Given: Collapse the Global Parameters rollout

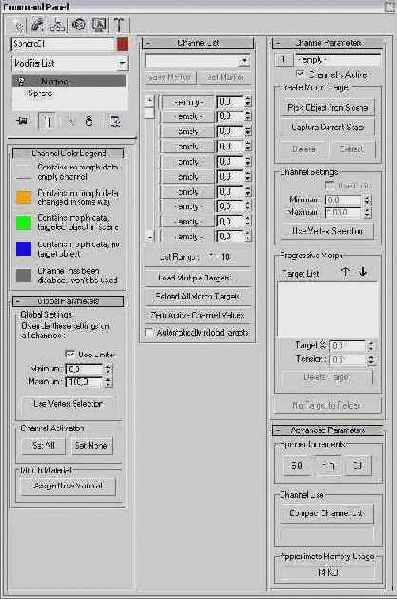Looking at the screenshot, I should click(x=68, y=301).
